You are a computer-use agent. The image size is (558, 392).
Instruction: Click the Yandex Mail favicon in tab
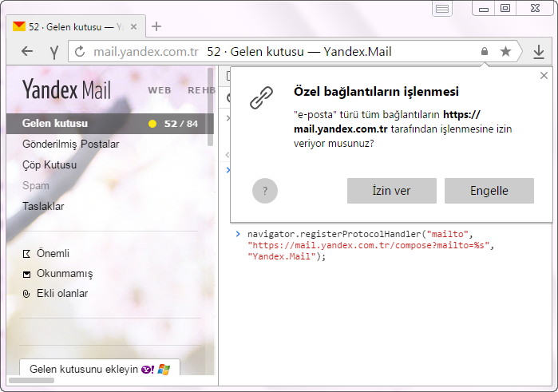tap(19, 26)
